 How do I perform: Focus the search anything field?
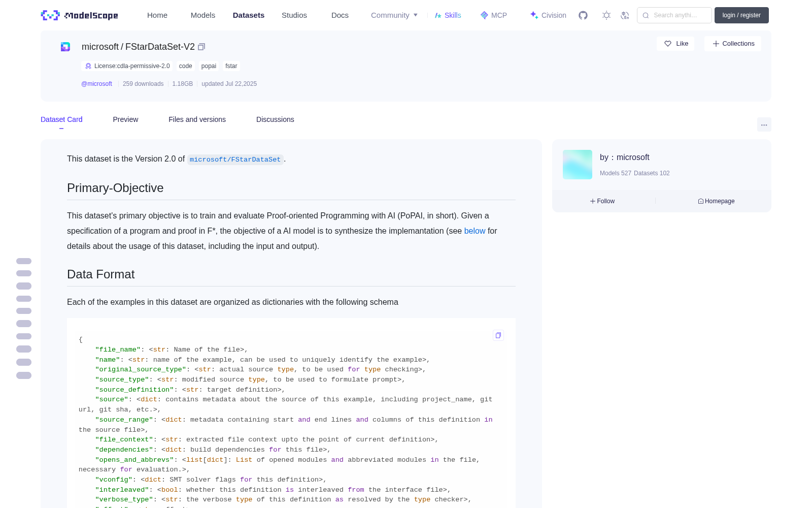tap(674, 15)
